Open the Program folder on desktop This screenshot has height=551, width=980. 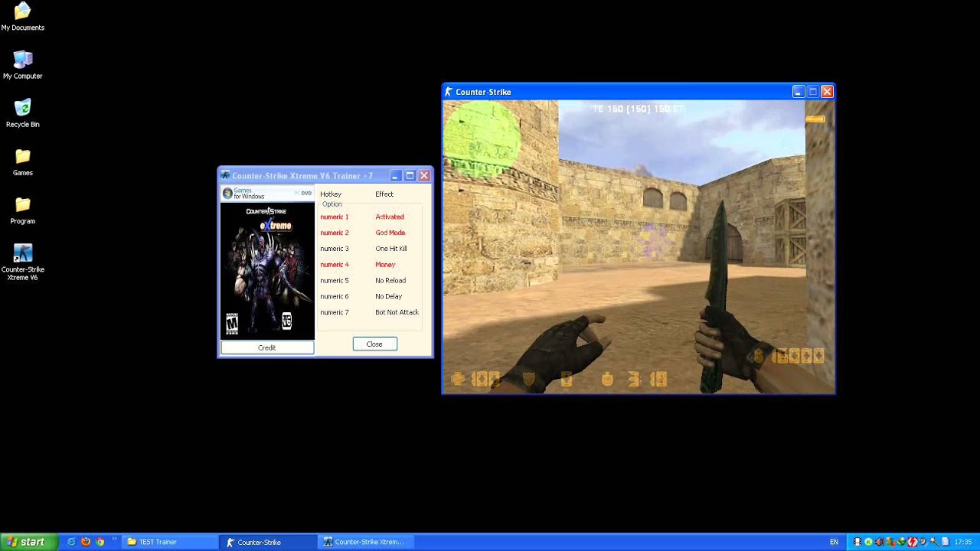tap(23, 210)
